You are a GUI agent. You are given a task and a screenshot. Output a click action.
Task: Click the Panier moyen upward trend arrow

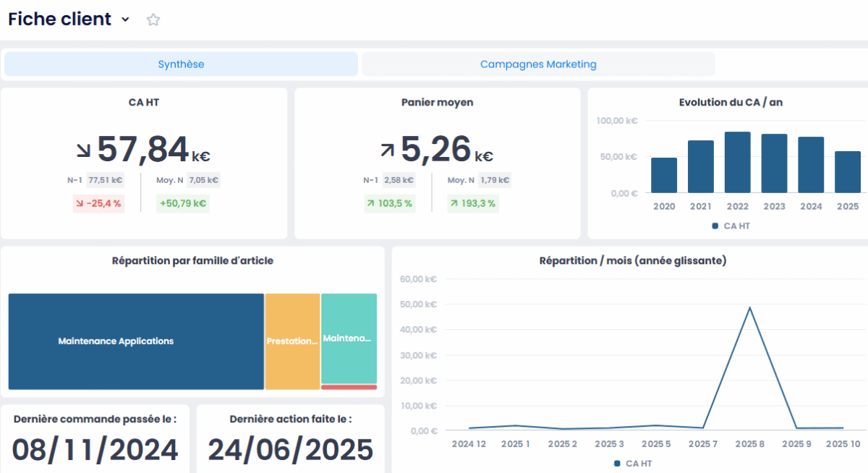[x=388, y=150]
